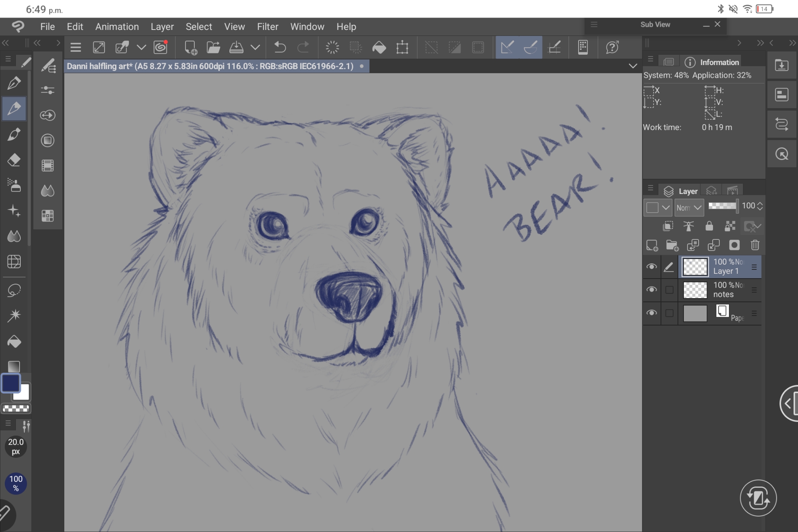The height and width of the screenshot is (532, 798).
Task: Select the Gradient tool
Action: pos(14,366)
